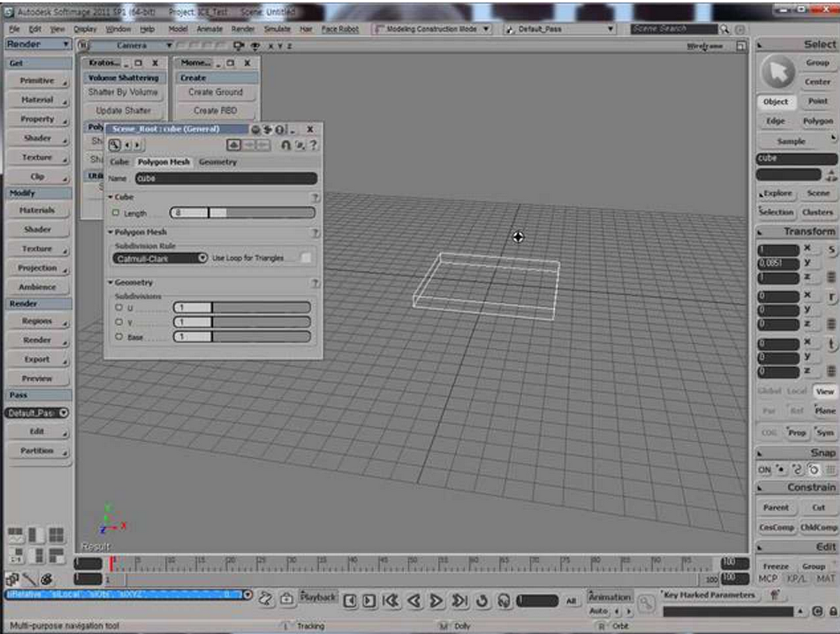840x634 pixels.
Task: Collapse the Cube section in property editor
Action: tap(111, 197)
